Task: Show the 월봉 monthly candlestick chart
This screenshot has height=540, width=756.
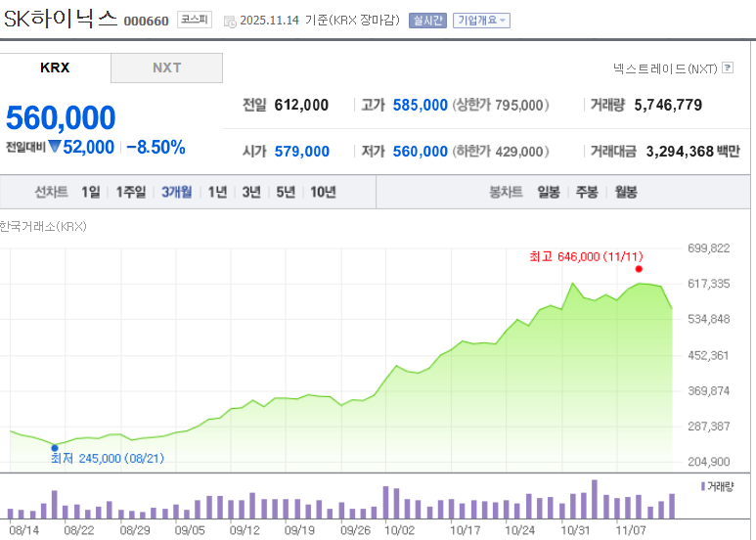Action: 626,192
